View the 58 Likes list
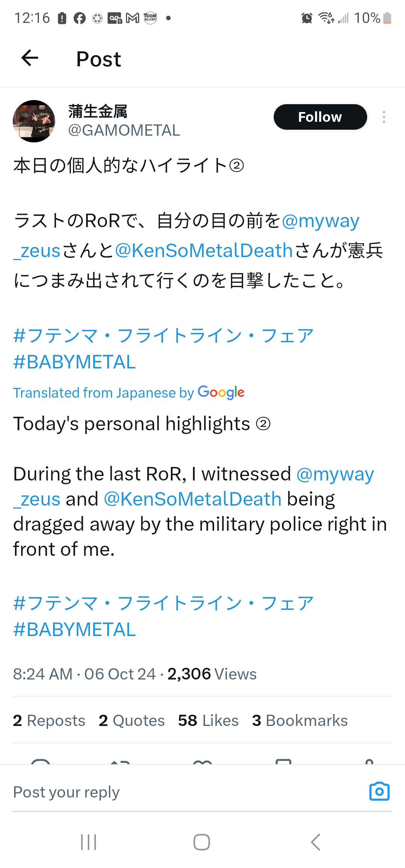Screen dimensions: 405x868 208,720
